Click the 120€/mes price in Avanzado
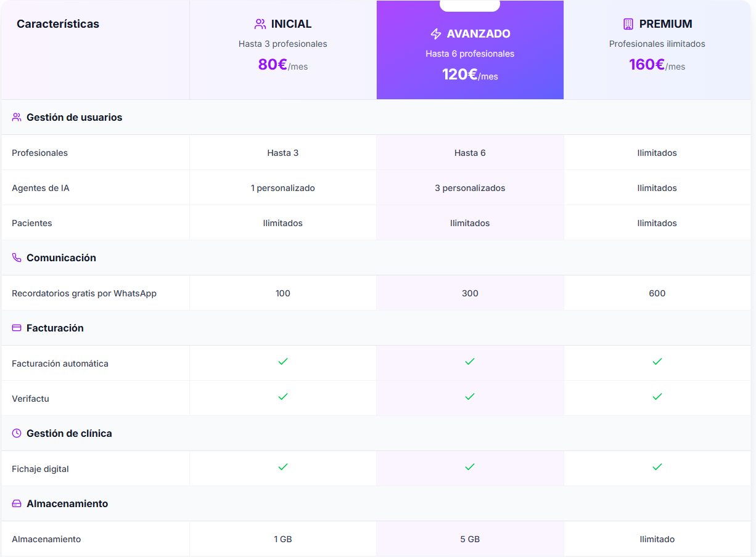 click(x=470, y=75)
